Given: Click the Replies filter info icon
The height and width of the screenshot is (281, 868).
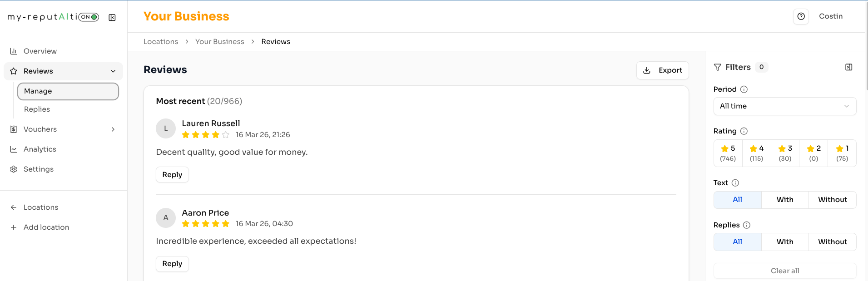Looking at the screenshot, I should click(x=746, y=225).
